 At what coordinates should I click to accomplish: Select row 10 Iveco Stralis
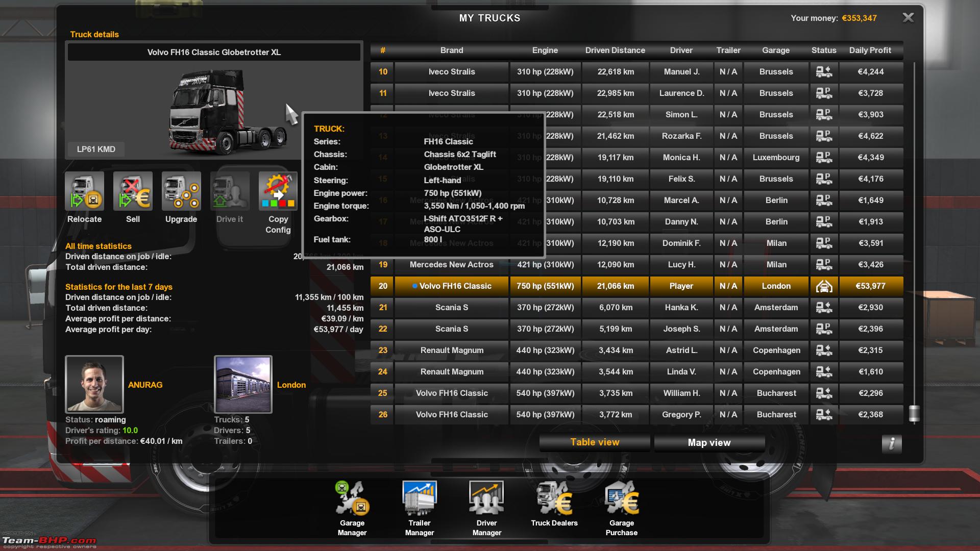coord(636,72)
